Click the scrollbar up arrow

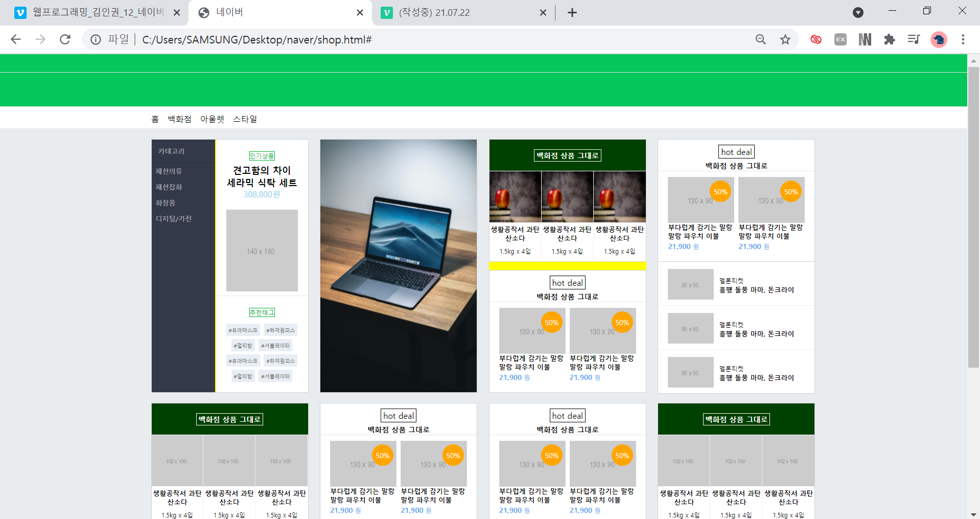(974, 60)
